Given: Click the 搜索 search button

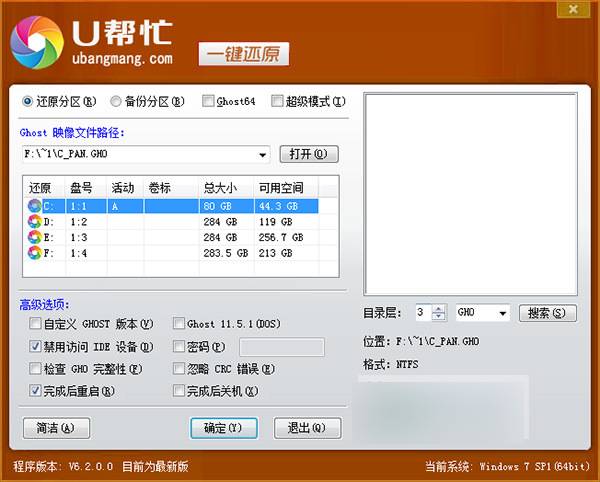Looking at the screenshot, I should tap(549, 313).
